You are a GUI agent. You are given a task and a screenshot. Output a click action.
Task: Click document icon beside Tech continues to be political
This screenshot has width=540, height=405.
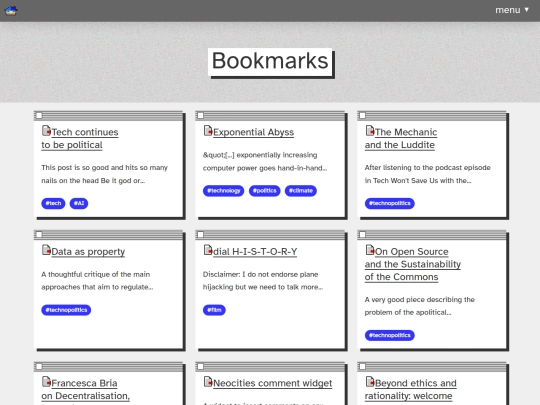point(46,131)
